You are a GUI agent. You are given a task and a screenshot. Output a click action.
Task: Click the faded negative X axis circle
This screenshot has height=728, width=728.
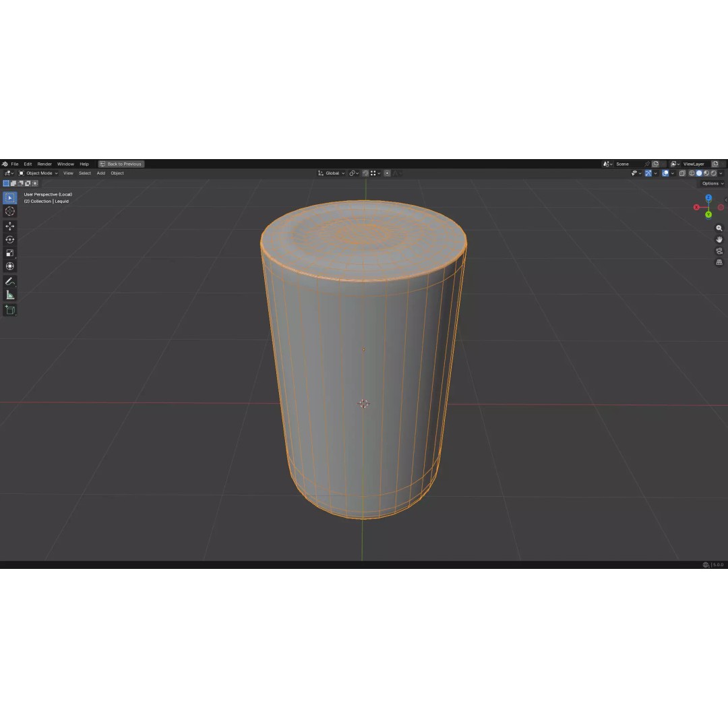[x=721, y=207]
